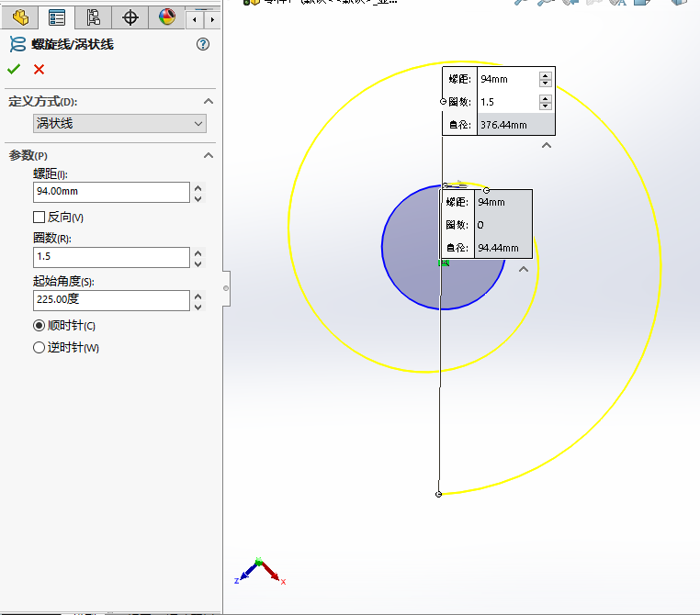
Task: Step upper callout 圈数 spinner down
Action: (x=545, y=106)
